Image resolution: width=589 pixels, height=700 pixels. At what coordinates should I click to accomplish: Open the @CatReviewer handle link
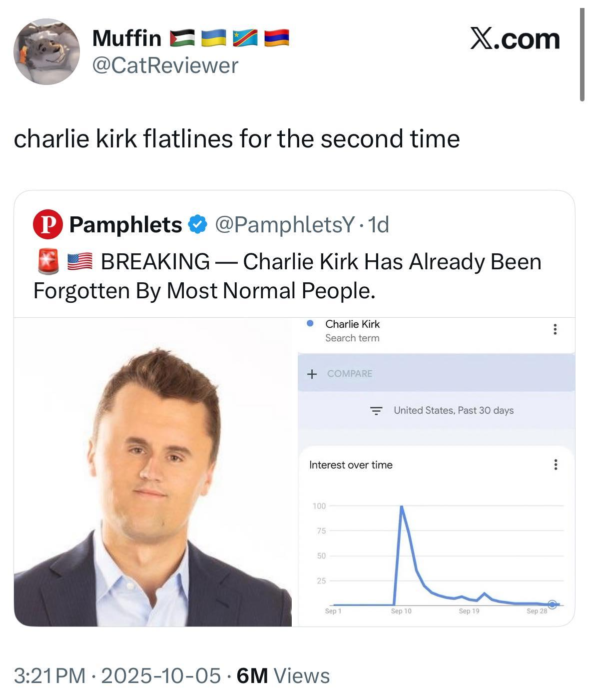pos(165,65)
